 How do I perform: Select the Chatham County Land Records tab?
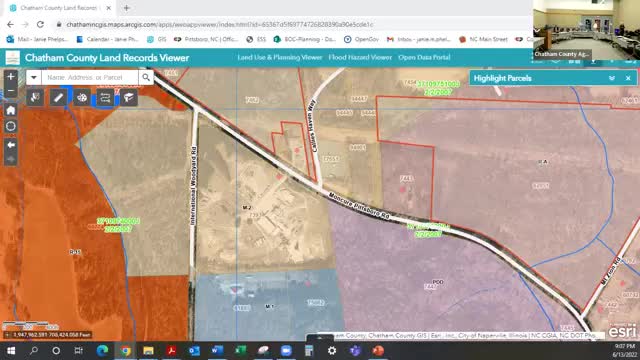point(59,8)
